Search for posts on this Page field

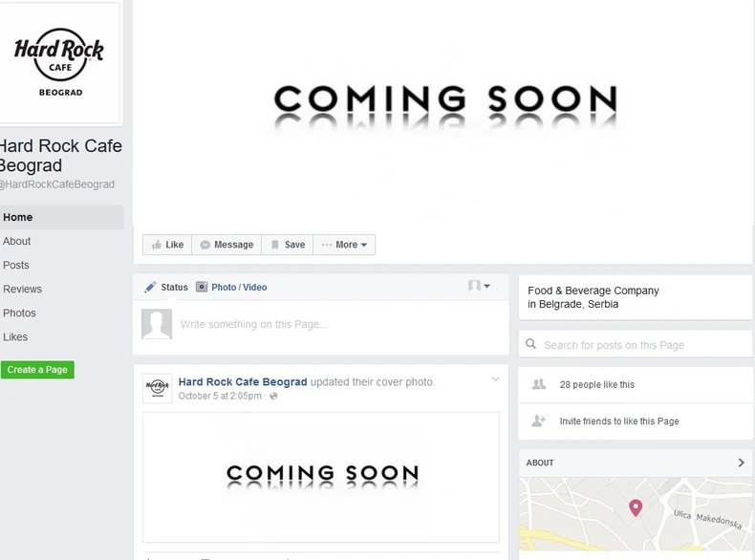click(636, 344)
